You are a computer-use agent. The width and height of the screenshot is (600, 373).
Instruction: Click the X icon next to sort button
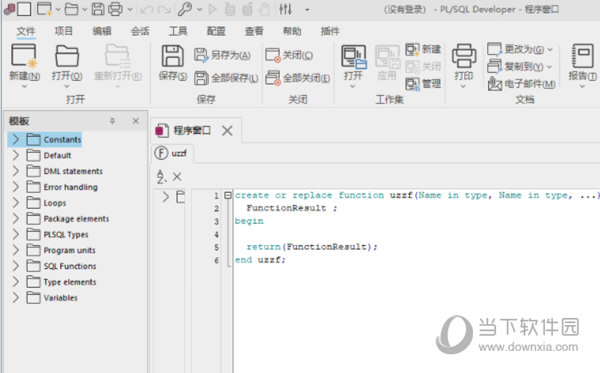(177, 176)
